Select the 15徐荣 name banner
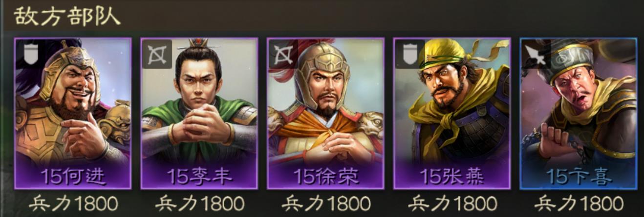This screenshot has width=644, height=217. 326,177
